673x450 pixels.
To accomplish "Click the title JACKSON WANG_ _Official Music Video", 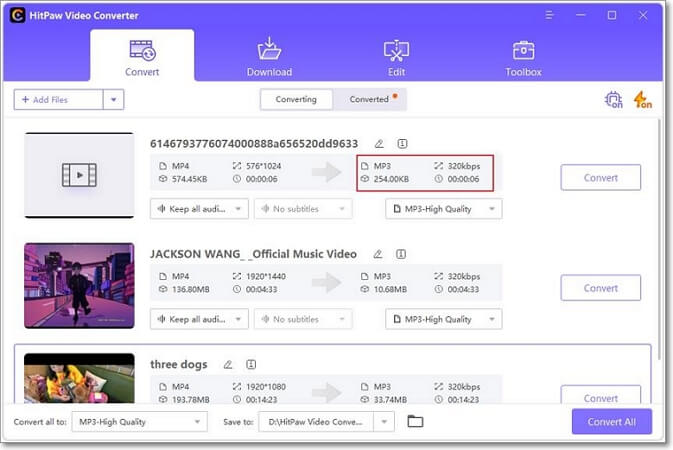I will point(253,254).
